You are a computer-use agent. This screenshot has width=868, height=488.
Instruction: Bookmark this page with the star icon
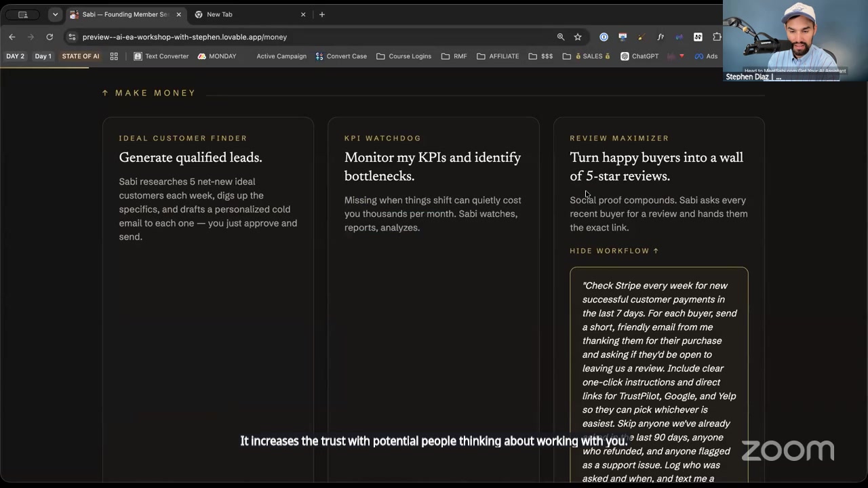[578, 37]
